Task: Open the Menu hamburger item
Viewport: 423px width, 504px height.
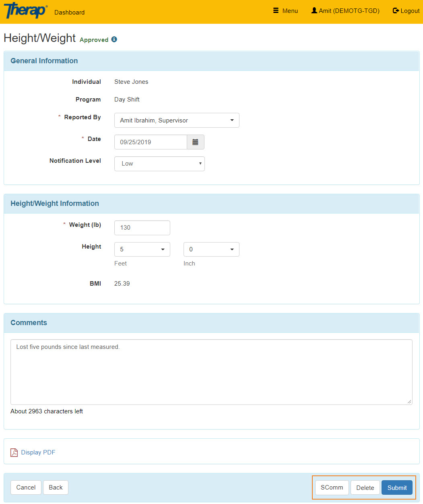Action: (285, 11)
